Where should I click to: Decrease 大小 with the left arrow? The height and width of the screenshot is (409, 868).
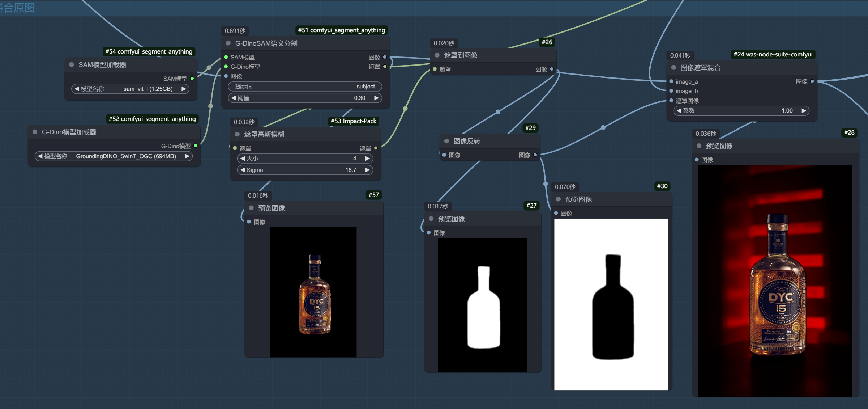[x=243, y=159]
